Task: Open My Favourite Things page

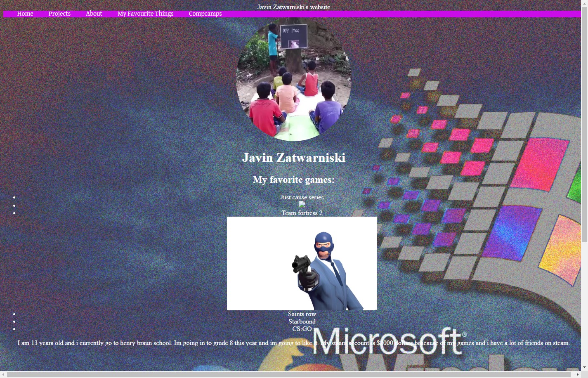Action: pyautogui.click(x=146, y=14)
